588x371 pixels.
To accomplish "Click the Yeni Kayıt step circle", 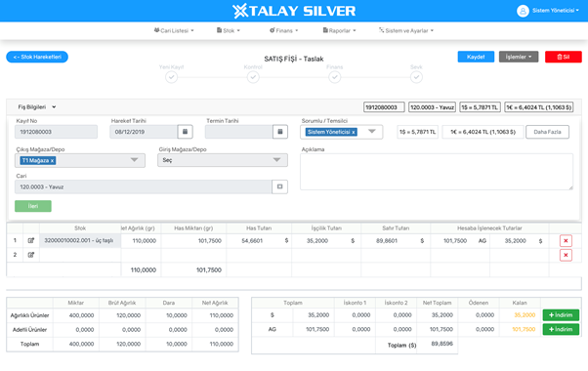I will [x=171, y=77].
